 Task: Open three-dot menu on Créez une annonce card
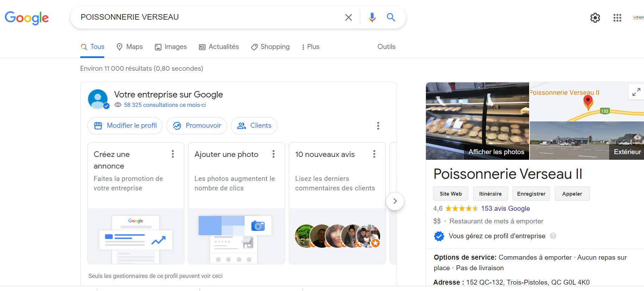tap(173, 154)
